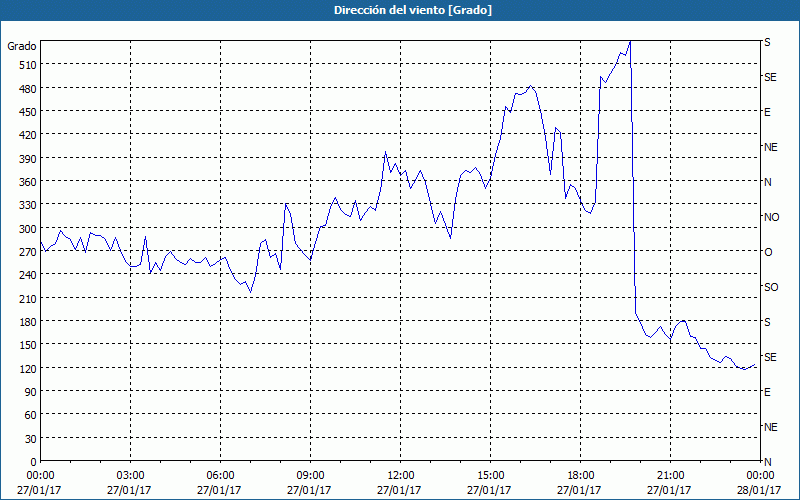Click the 18:00 time label on x-axis
Screen dimensions: 800x500
tap(581, 475)
